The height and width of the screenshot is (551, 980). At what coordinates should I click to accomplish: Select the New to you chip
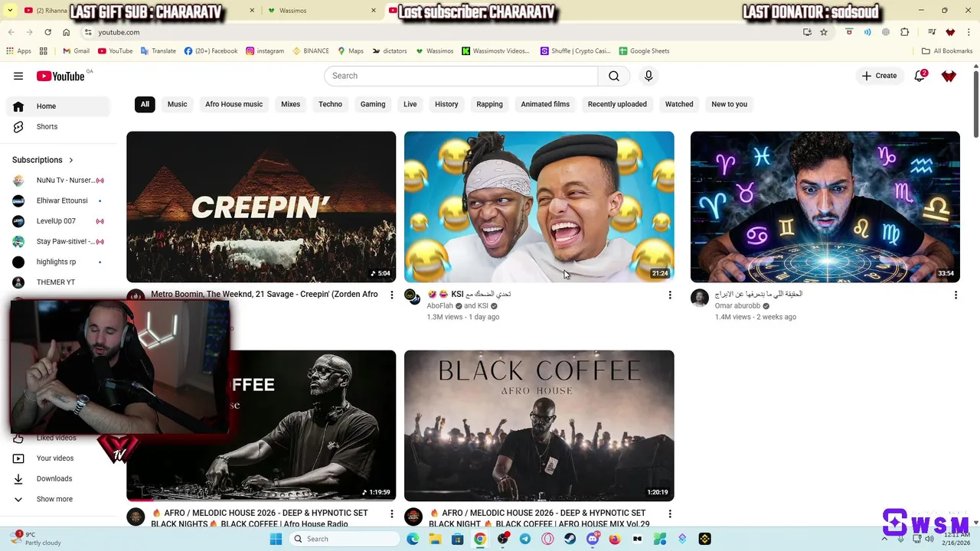click(x=729, y=104)
